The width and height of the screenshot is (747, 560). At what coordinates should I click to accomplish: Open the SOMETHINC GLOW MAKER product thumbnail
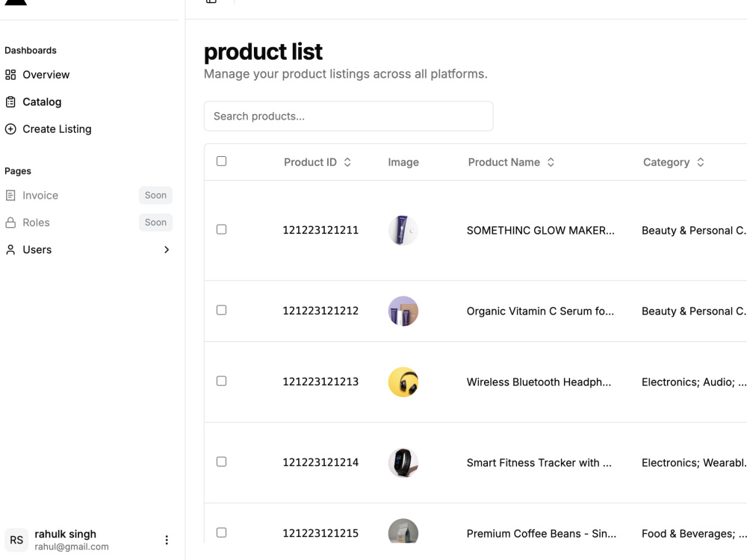pyautogui.click(x=403, y=230)
